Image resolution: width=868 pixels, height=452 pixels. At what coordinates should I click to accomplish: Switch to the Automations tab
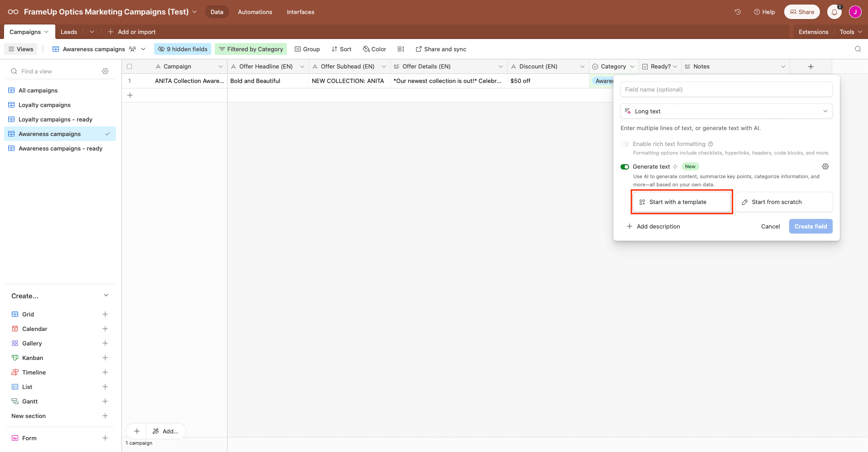coord(255,12)
